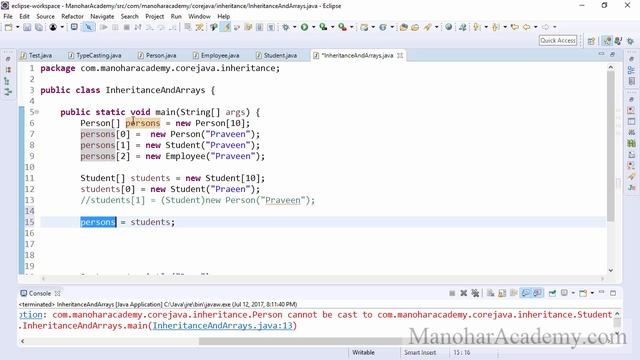Viewport: 640px width, 360px height.
Task: Open the Refactor menu
Action: click(x=72, y=16)
